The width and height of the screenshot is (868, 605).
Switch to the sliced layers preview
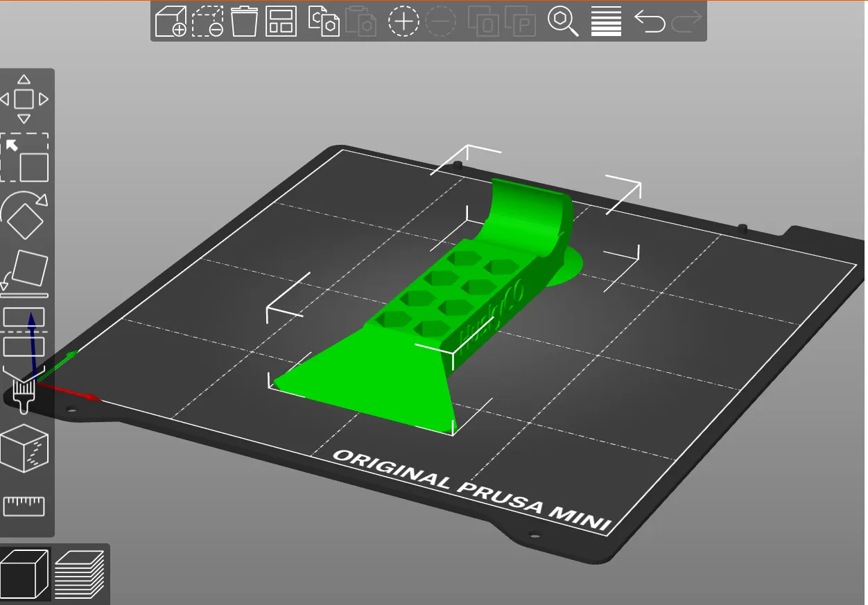80,574
